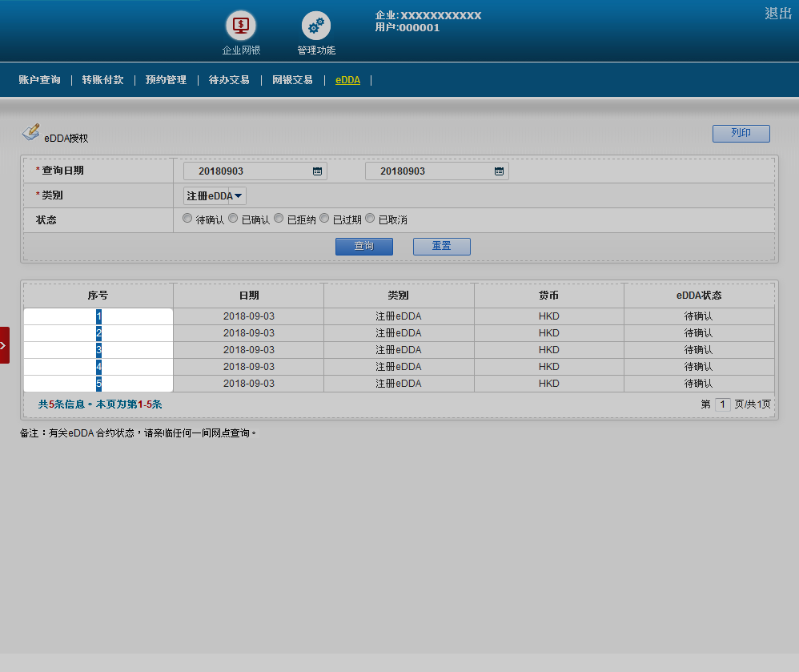Select the 已确认 status radio button
799x672 pixels.
pyautogui.click(x=234, y=219)
